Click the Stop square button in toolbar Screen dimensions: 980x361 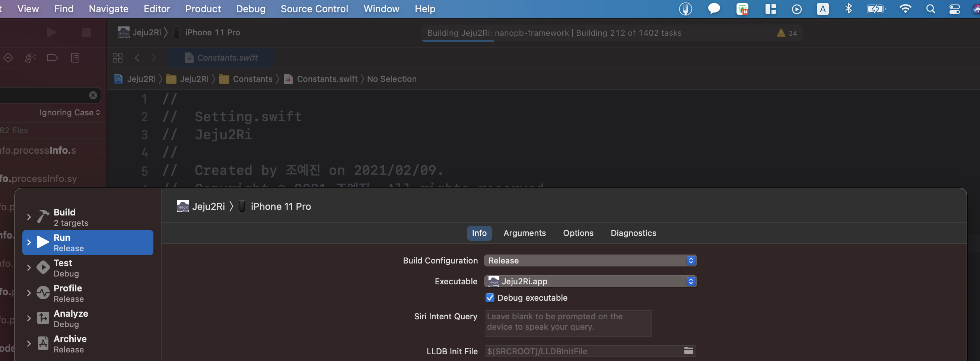pyautogui.click(x=86, y=33)
